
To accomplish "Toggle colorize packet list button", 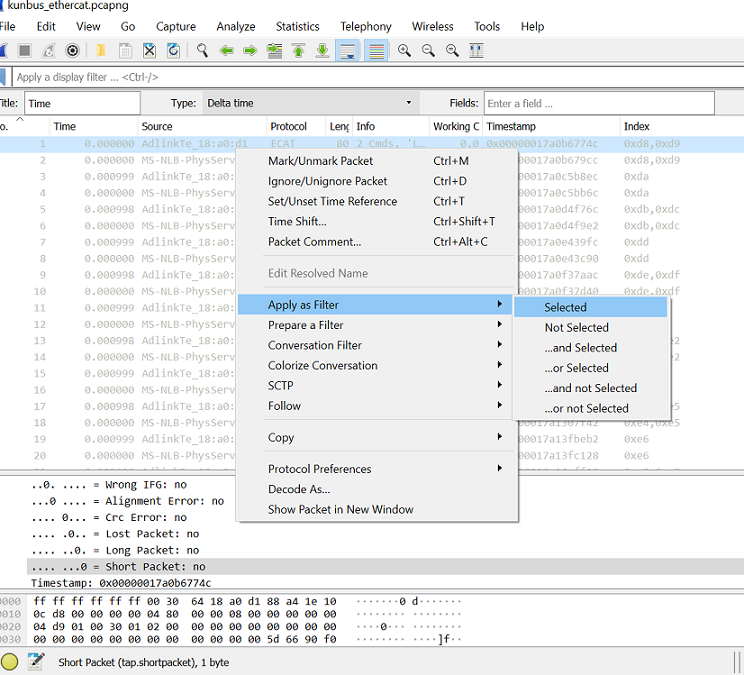I will [376, 50].
